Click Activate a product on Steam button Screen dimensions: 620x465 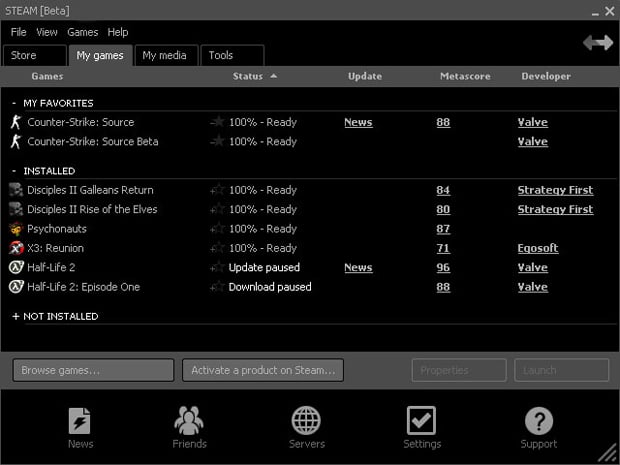262,370
